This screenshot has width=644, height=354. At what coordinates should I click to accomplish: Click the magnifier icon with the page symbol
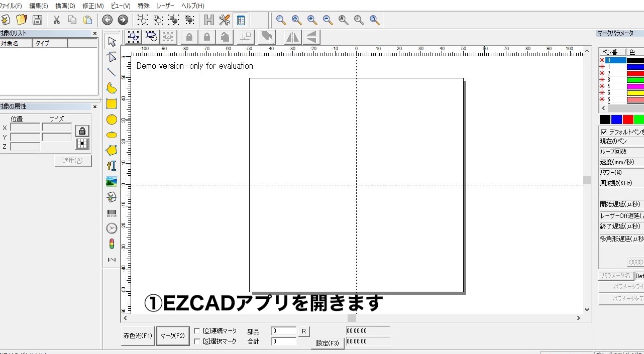tap(375, 20)
